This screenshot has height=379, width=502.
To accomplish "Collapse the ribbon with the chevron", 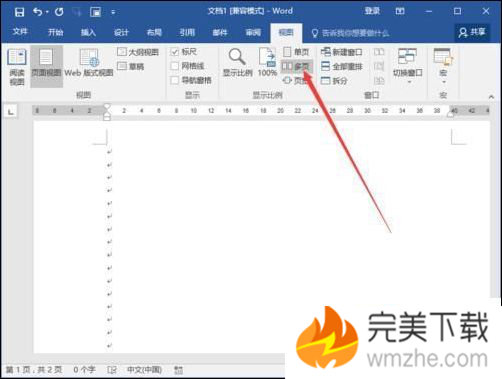I will pyautogui.click(x=491, y=97).
